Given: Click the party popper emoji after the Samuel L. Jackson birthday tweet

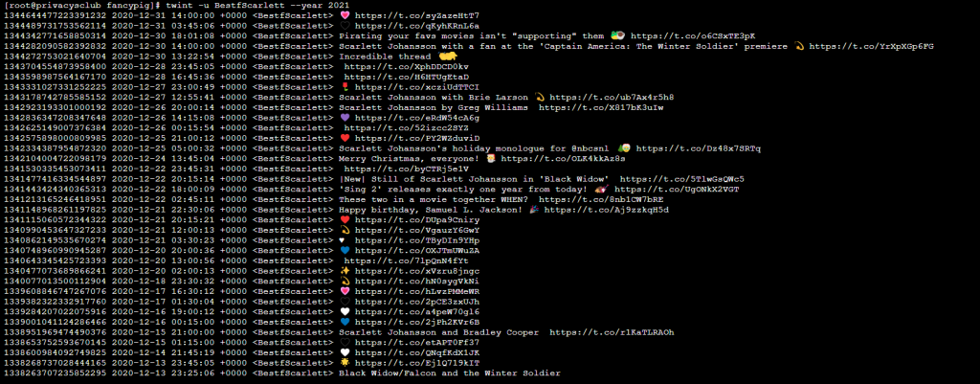Looking at the screenshot, I should coord(534,210).
